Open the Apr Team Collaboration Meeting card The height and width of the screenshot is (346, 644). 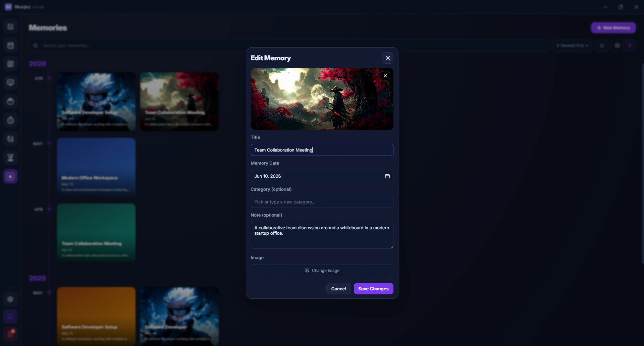[x=96, y=232]
